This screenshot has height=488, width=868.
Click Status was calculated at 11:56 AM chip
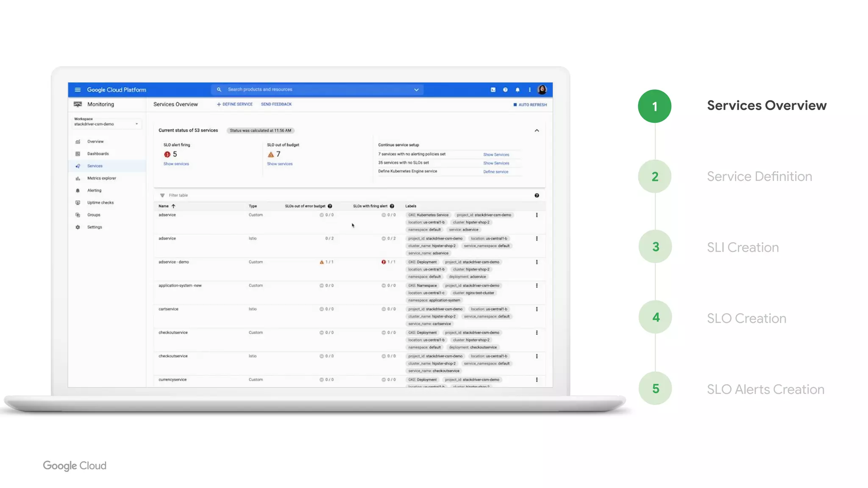point(260,130)
